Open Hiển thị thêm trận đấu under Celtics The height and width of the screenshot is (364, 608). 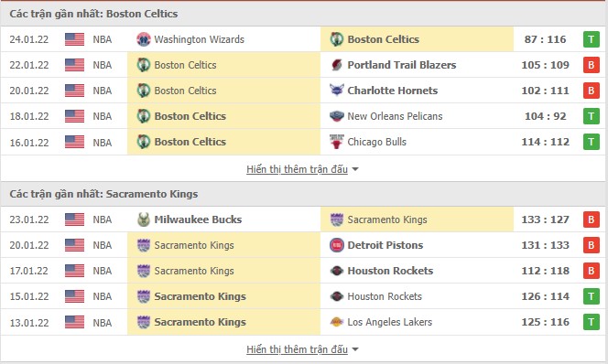pos(297,169)
